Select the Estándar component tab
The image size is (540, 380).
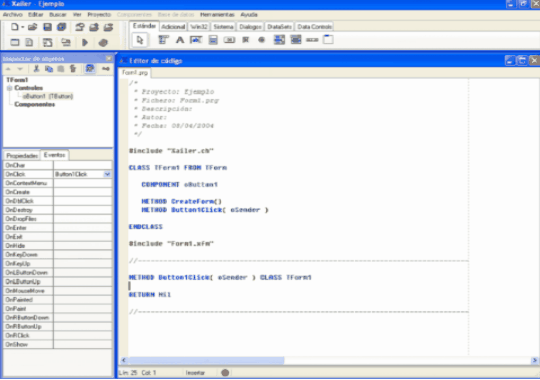tap(144, 26)
